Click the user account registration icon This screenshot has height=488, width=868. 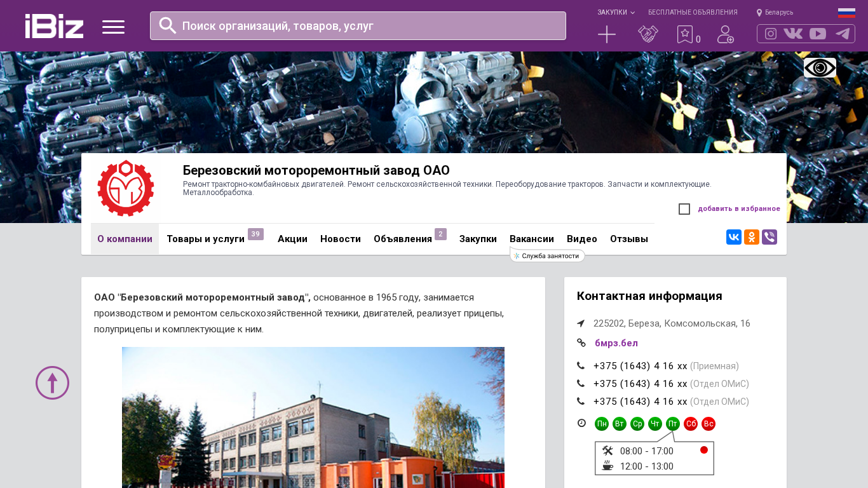[x=725, y=34]
